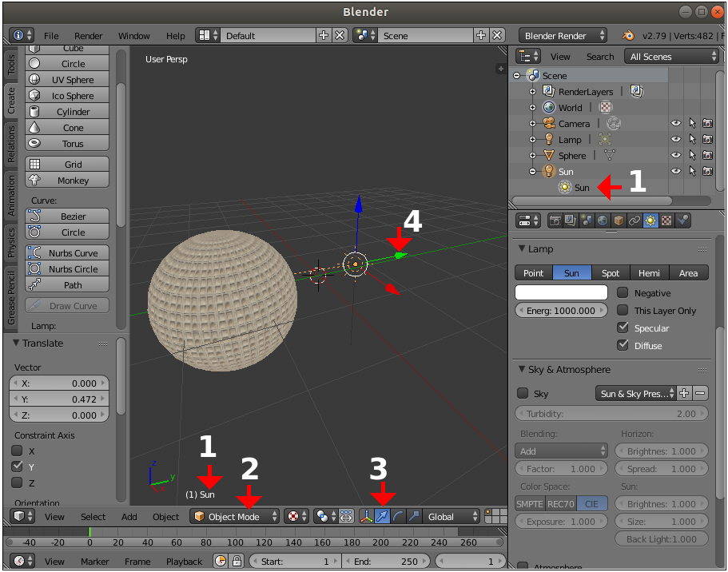This screenshot has width=728, height=572.
Task: Select the Rotate manipulator arc icon
Action: coord(398,516)
